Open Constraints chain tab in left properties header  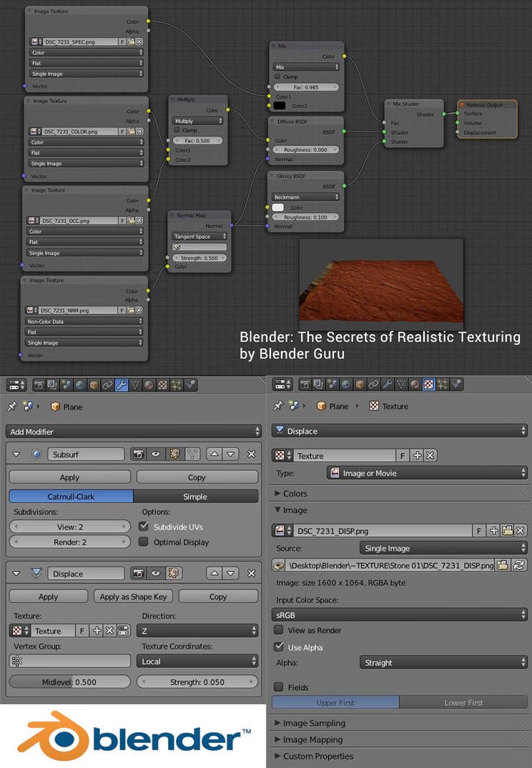pyautogui.click(x=108, y=385)
